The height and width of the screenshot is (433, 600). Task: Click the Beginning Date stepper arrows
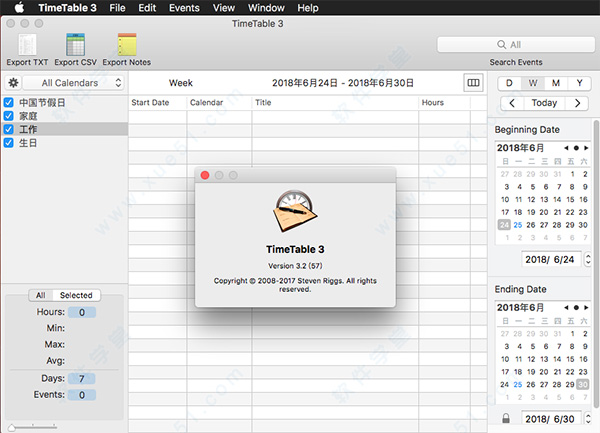tap(588, 259)
